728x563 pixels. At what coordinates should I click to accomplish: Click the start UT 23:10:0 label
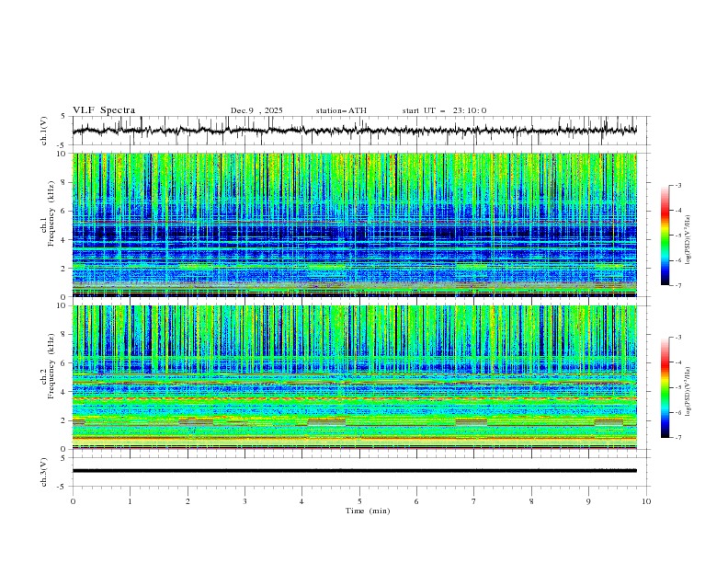pyautogui.click(x=444, y=110)
